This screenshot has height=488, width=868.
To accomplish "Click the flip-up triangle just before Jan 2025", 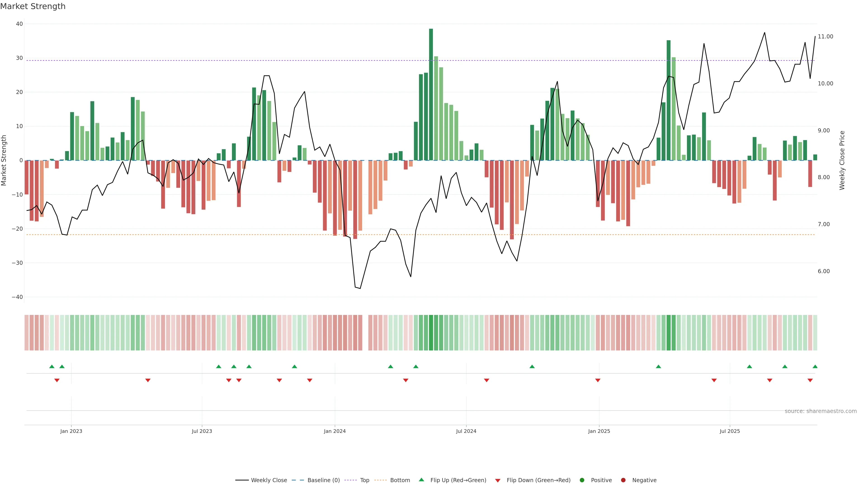I will point(532,366).
